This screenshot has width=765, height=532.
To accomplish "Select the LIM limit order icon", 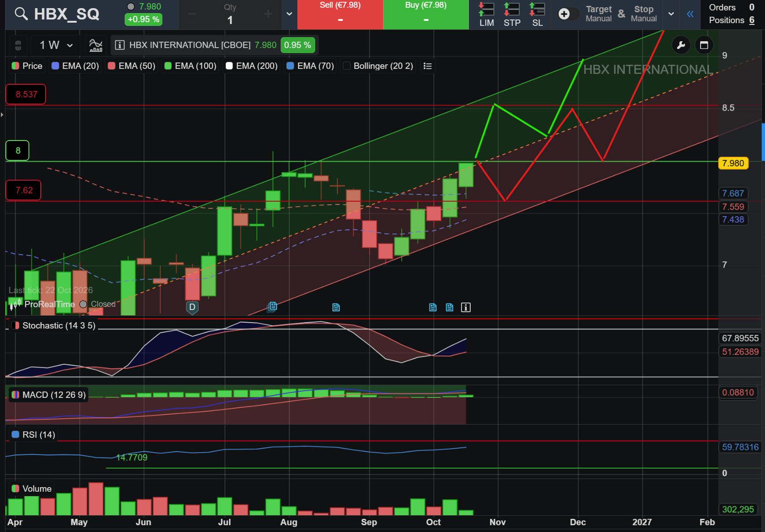I will coord(487,15).
